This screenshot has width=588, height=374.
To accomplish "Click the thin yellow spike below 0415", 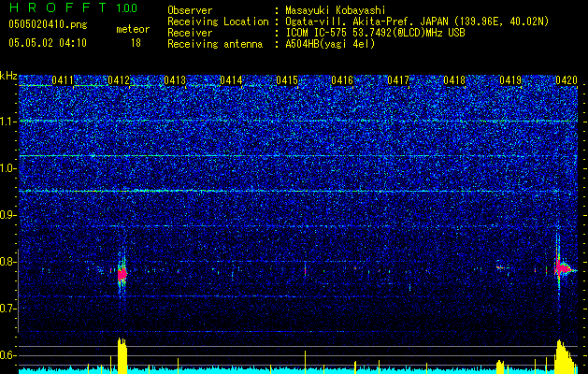I will [x=305, y=362].
